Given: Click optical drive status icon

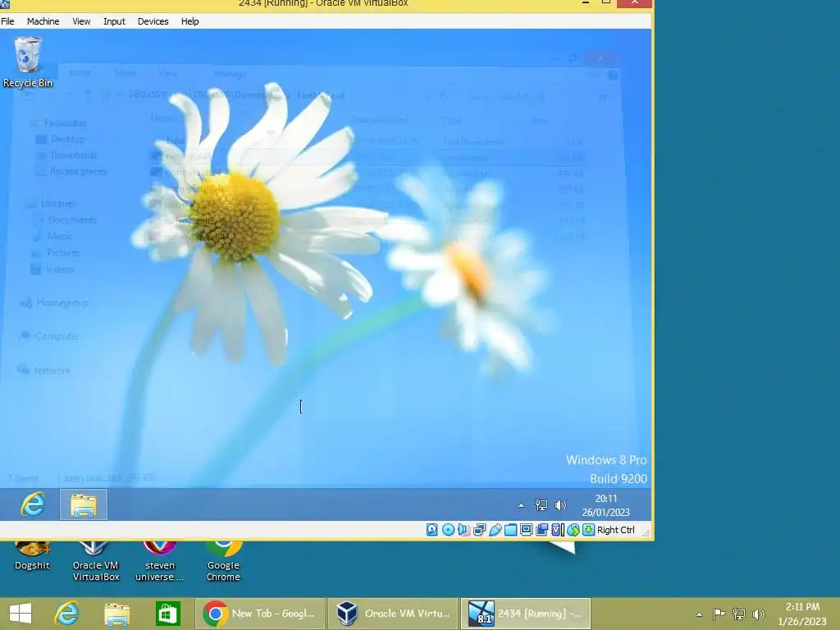Looking at the screenshot, I should pyautogui.click(x=448, y=530).
